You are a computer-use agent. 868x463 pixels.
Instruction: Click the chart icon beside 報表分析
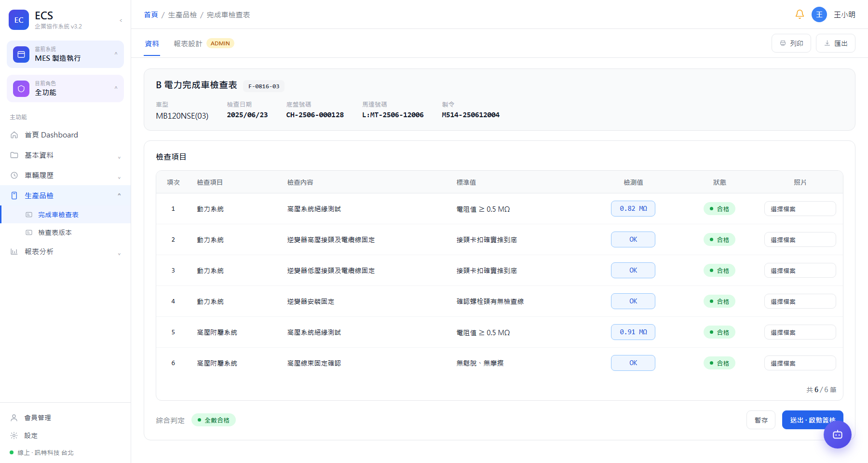tap(14, 252)
